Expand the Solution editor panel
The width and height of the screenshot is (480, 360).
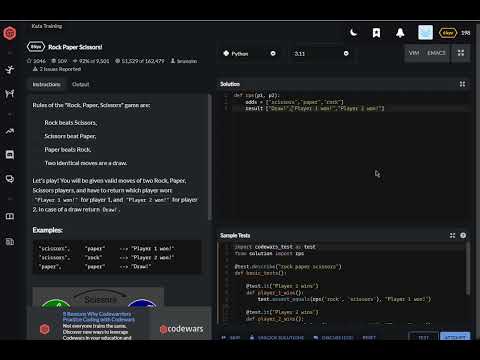pos(462,84)
